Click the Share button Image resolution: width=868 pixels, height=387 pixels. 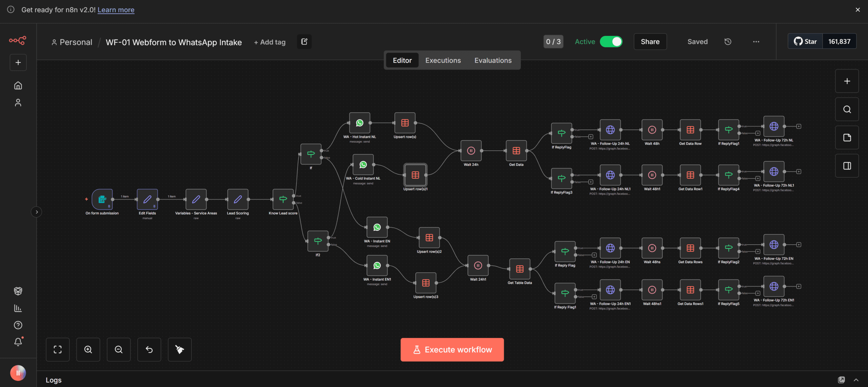(x=650, y=41)
